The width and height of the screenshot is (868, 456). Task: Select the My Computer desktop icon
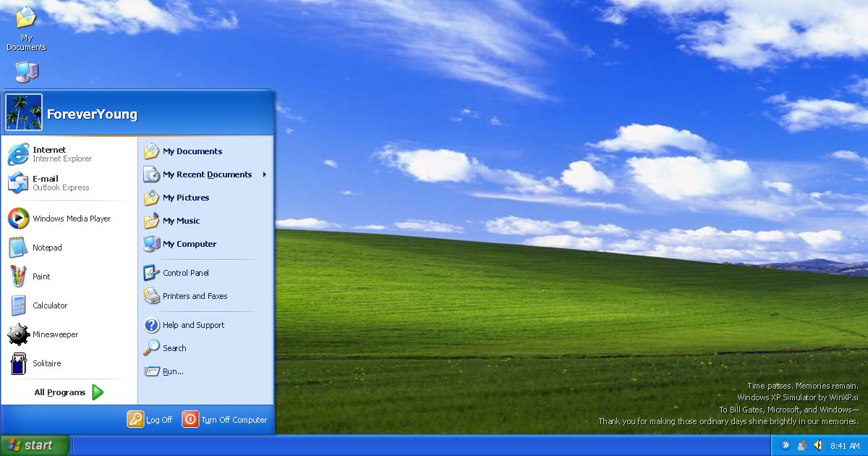(26, 72)
